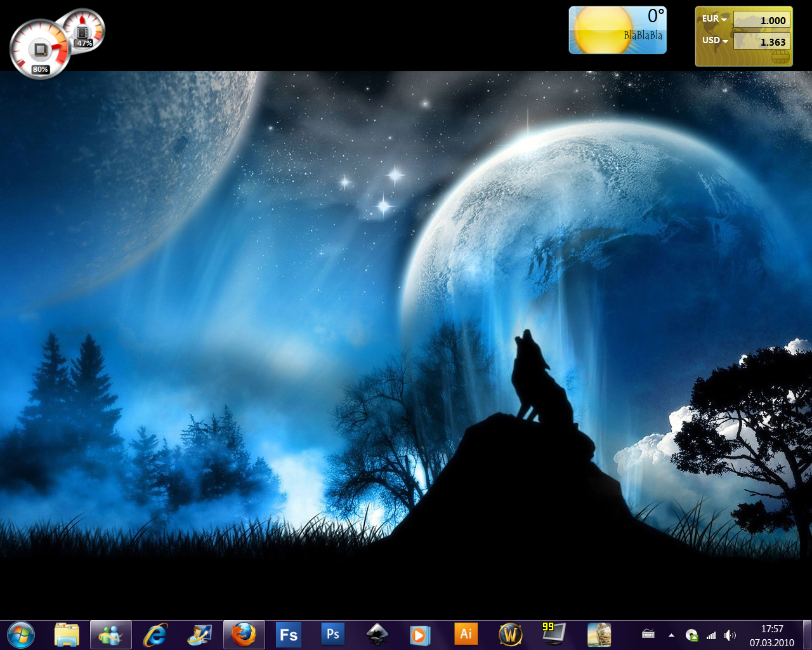This screenshot has height=650, width=812.
Task: Click the globe icon on currency gadget
Action: (781, 57)
